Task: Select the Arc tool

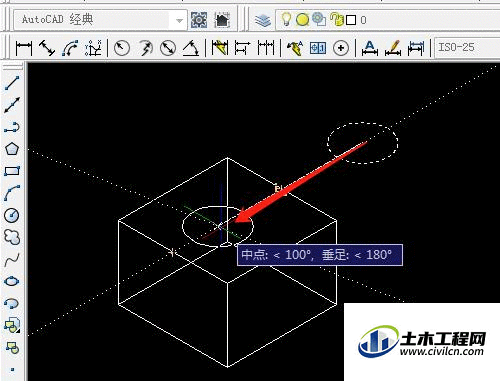Action: pos(12,193)
